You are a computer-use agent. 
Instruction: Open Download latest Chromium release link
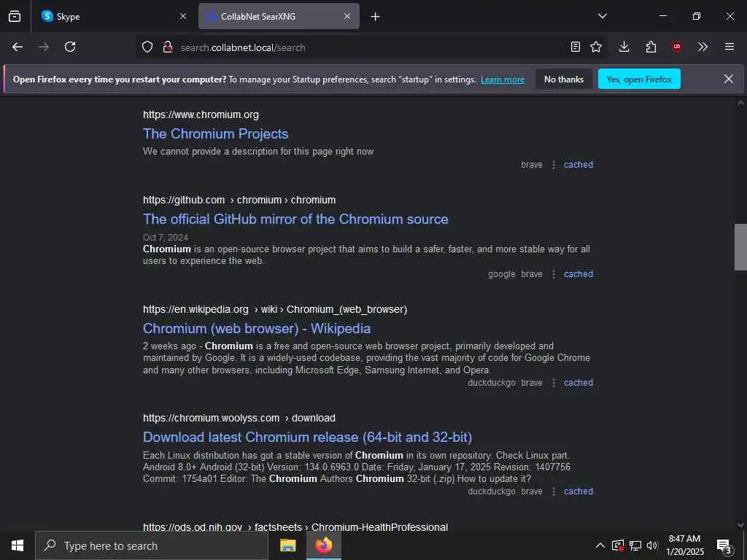pos(307,437)
